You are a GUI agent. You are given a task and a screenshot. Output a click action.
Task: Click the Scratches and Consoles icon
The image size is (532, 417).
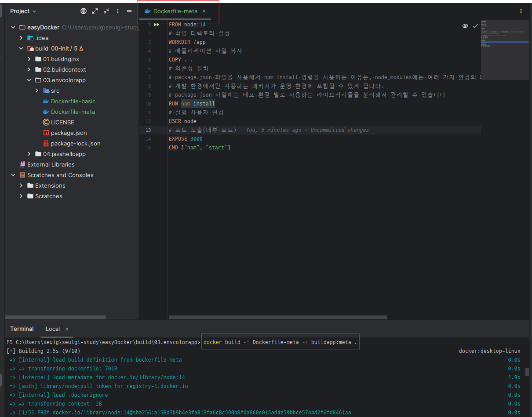[x=22, y=175]
